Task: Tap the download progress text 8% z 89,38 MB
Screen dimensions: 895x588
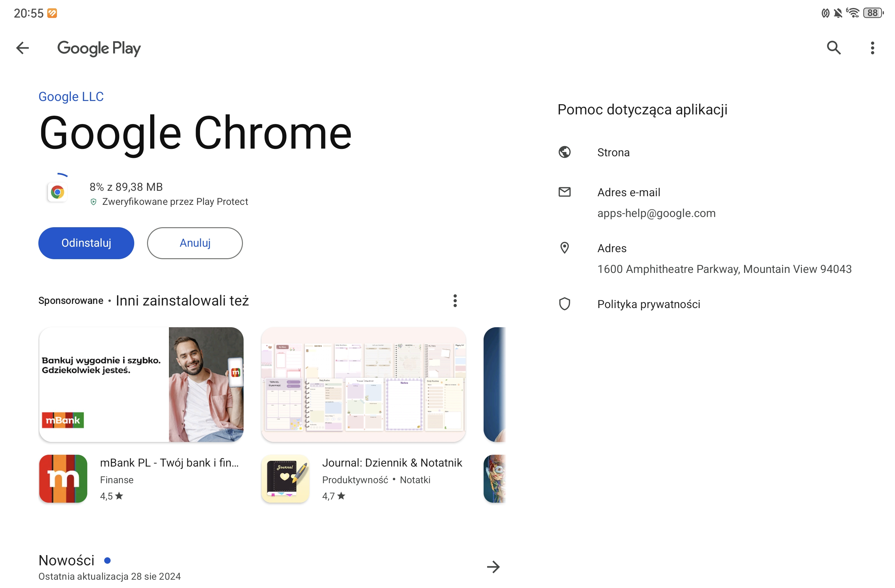Action: click(126, 187)
